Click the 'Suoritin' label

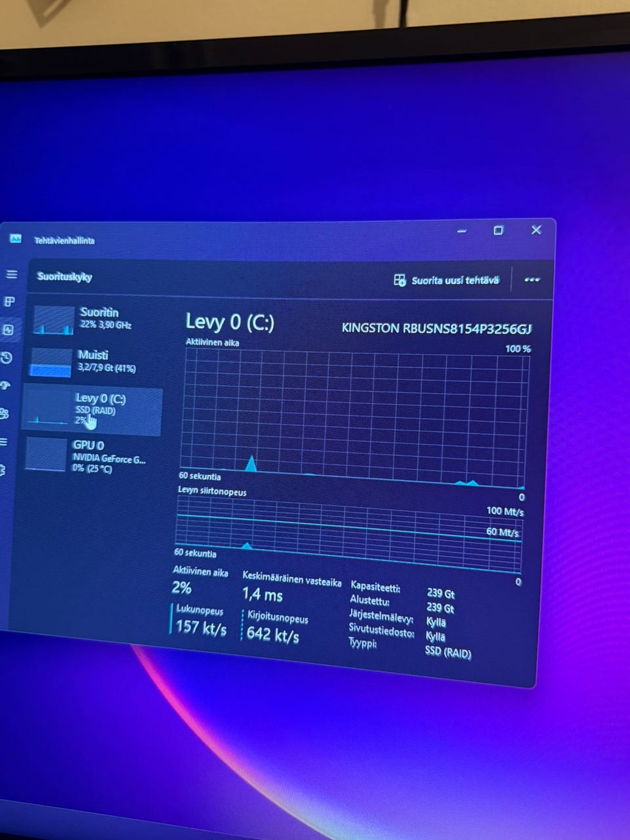(99, 312)
